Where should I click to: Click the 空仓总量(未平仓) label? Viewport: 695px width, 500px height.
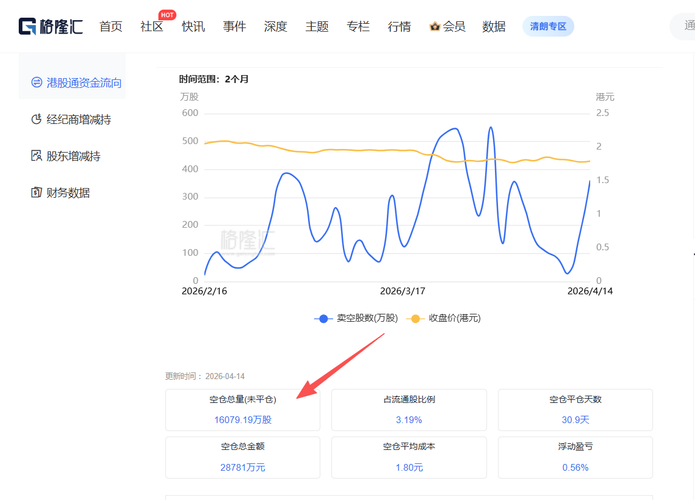click(x=243, y=399)
